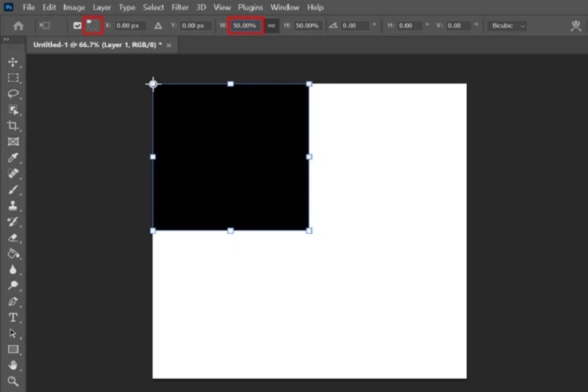Open the Filter menu

(180, 7)
